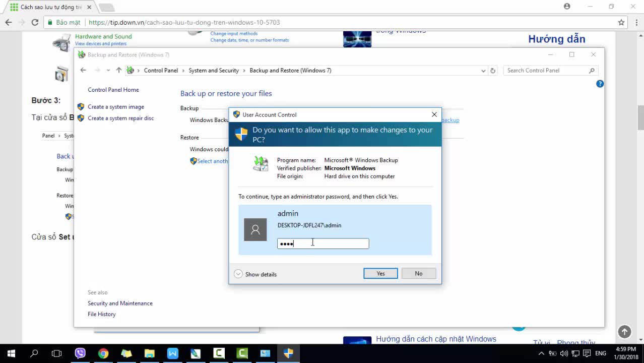Screen dimensions: 644x363
Task: Click Change input methods link
Action: click(x=234, y=34)
